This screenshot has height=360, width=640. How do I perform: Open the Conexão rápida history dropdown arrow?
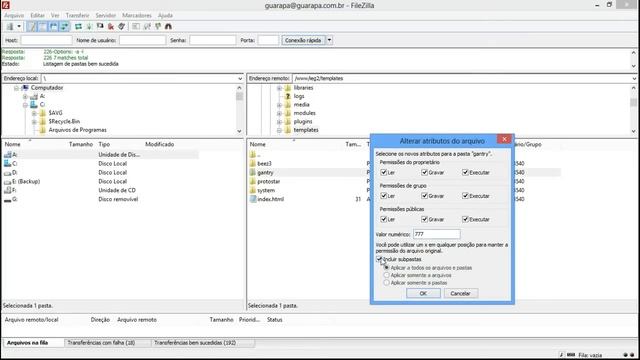pos(329,40)
